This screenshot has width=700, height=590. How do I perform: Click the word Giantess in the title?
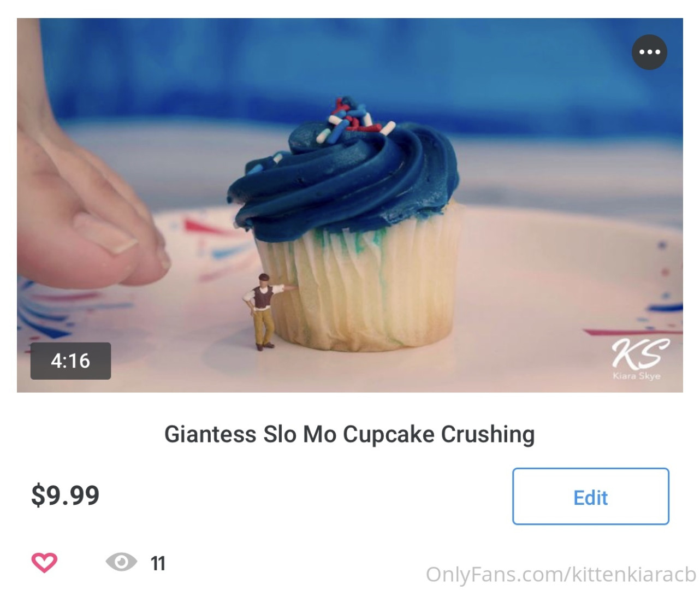210,434
